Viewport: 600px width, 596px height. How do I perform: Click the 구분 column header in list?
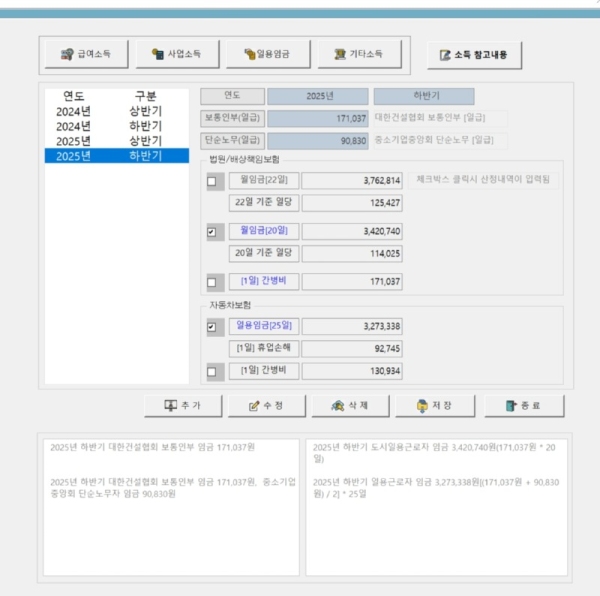click(x=146, y=96)
